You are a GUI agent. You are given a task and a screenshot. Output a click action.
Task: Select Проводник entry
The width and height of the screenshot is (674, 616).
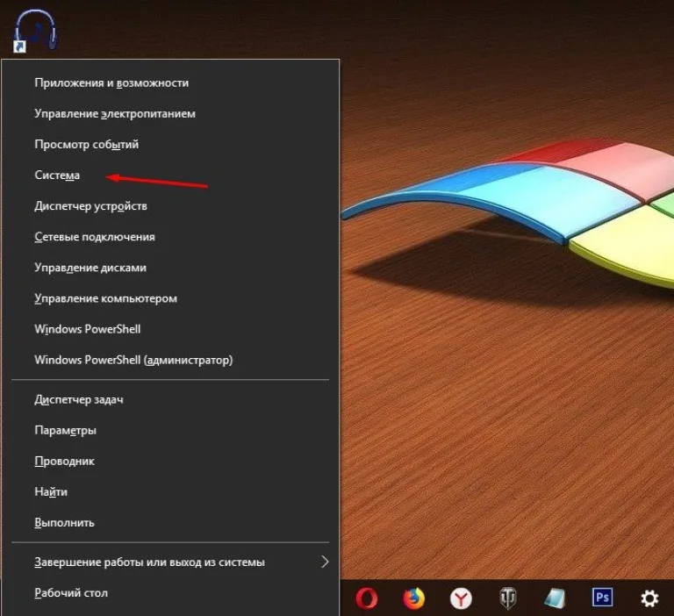tap(170, 461)
